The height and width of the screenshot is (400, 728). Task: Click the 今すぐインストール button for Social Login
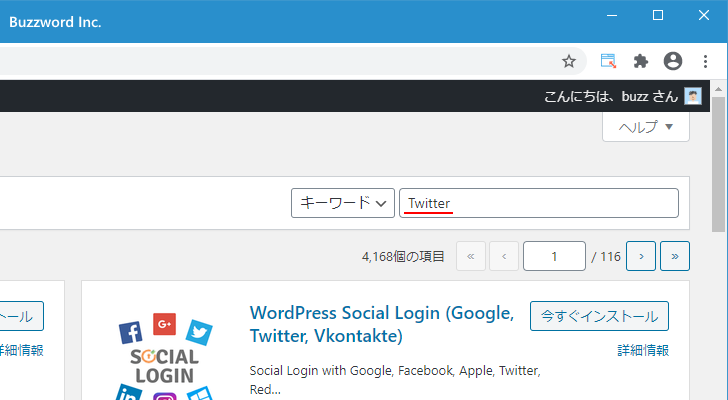pyautogui.click(x=599, y=316)
